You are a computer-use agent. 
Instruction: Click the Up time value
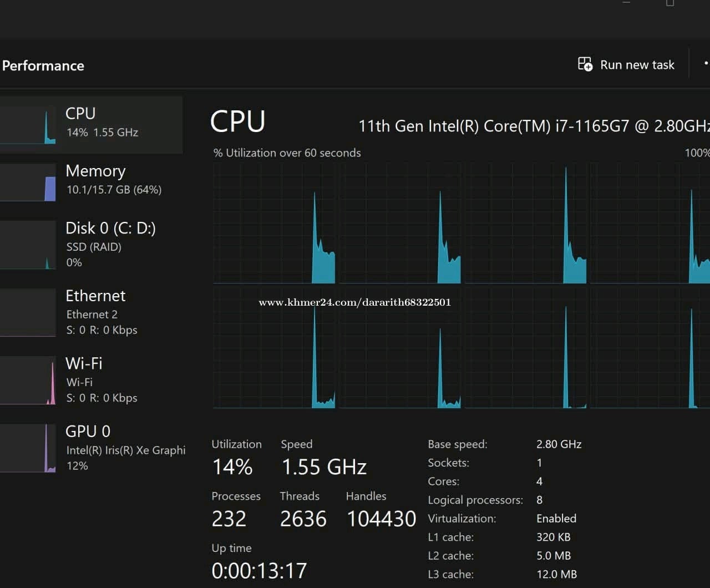[259, 570]
